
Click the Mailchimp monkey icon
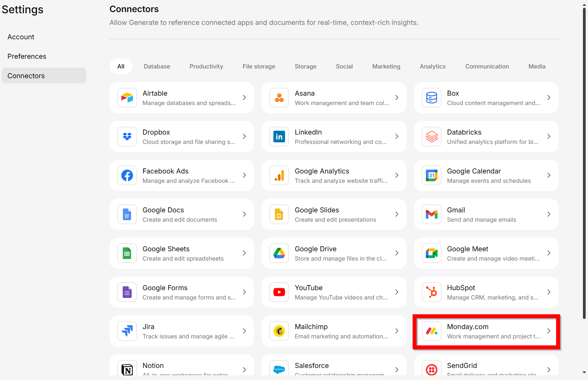[x=279, y=331]
